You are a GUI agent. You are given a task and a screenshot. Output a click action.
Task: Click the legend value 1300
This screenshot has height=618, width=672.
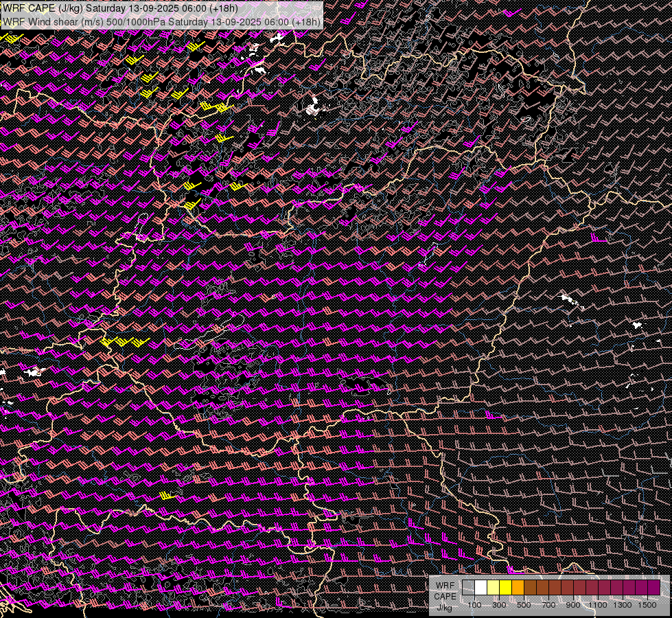pos(623,605)
